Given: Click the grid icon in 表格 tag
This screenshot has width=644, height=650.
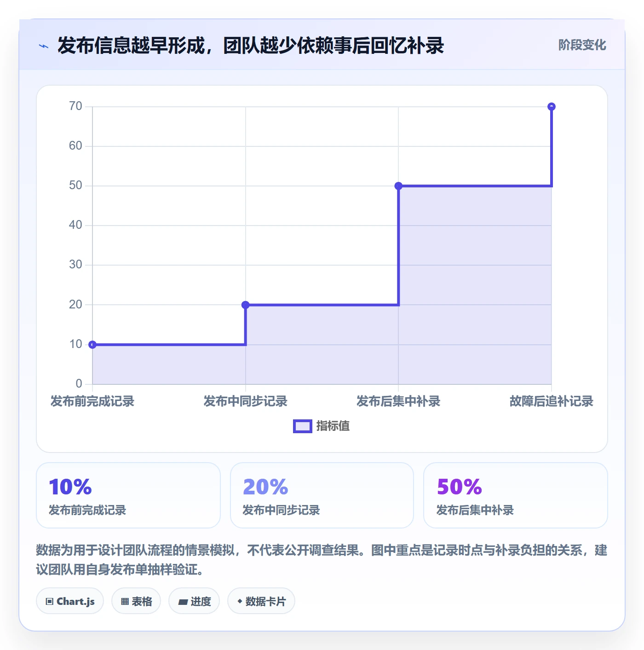Looking at the screenshot, I should click(125, 602).
